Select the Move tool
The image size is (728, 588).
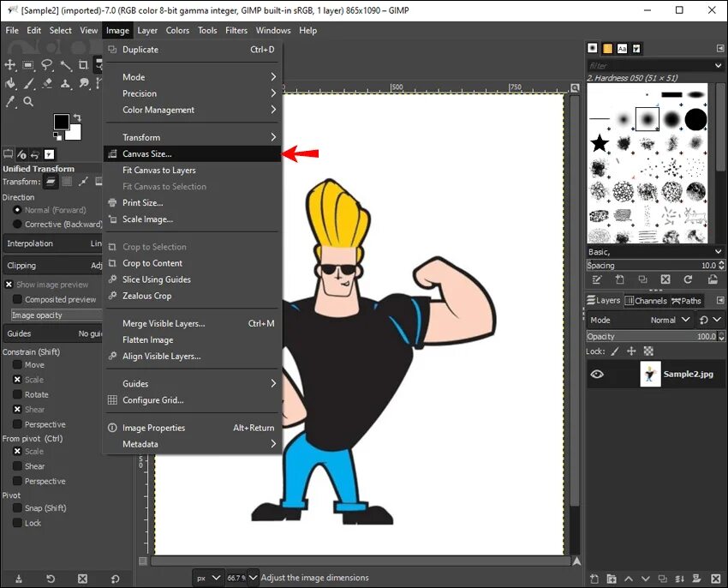point(9,65)
